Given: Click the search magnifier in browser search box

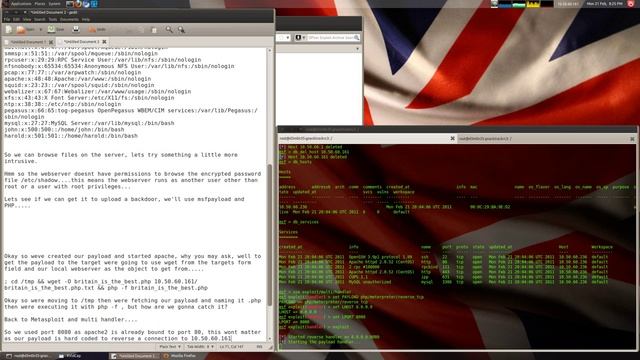Looking at the screenshot, I should coord(357,38).
